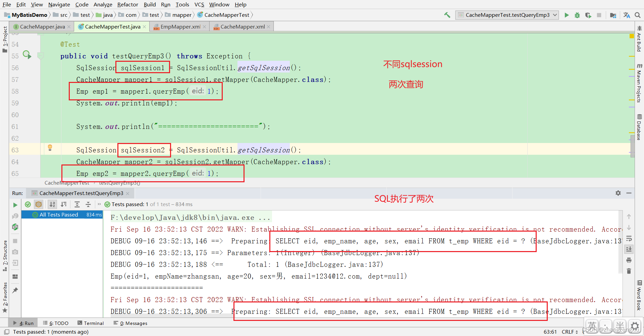Open the Database side panel
644x336 pixels.
(639, 127)
